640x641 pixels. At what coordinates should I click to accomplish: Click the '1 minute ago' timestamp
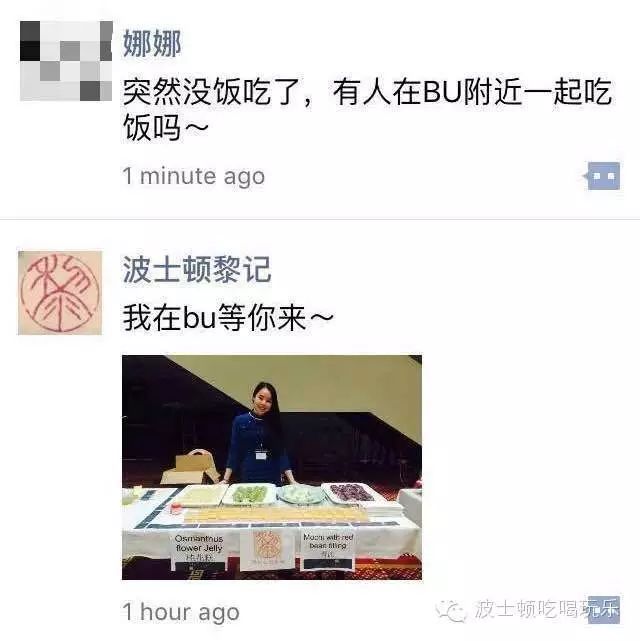(194, 176)
